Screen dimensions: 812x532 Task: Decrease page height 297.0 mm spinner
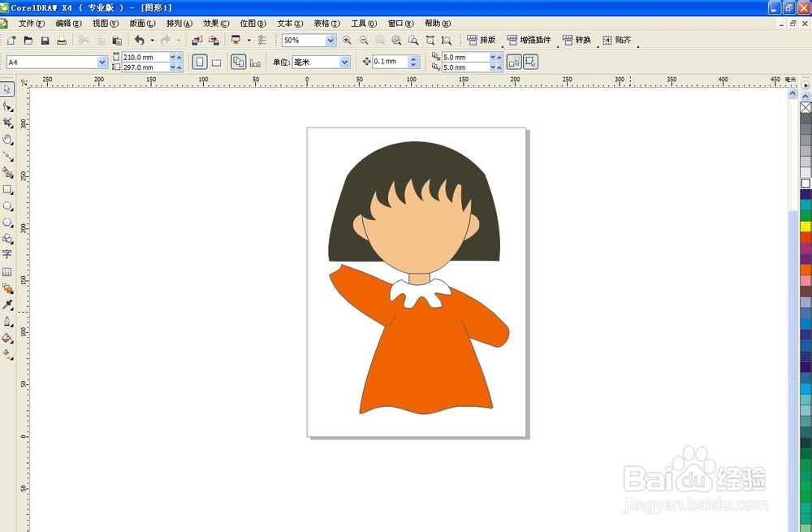pos(172,67)
